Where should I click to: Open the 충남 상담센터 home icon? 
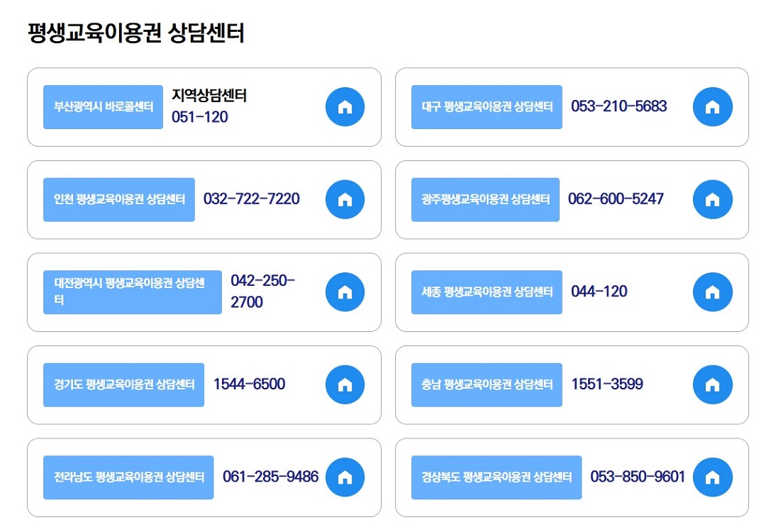point(713,384)
